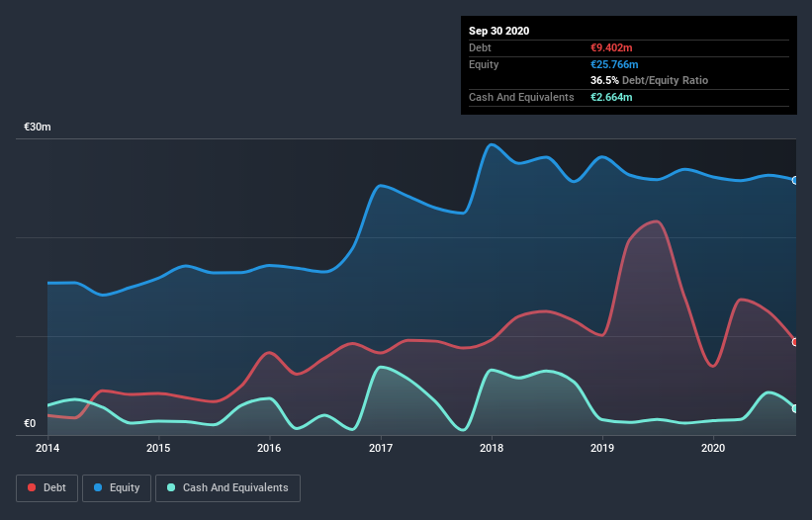Click the Equity row label in tooltip
The height and width of the screenshot is (520, 812).
[x=484, y=64]
